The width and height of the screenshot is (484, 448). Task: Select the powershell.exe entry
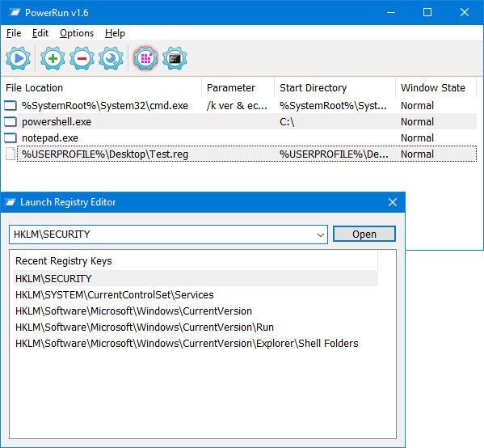pyautogui.click(x=57, y=122)
